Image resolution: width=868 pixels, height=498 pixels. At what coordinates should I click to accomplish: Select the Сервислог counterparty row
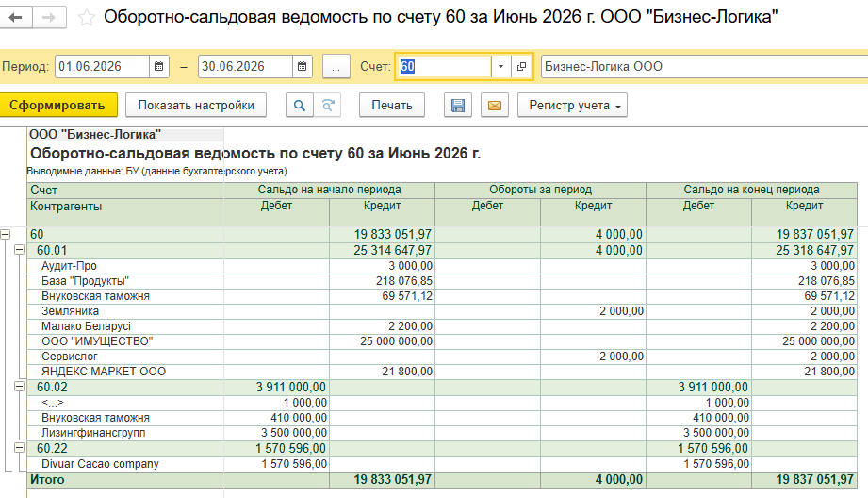pyautogui.click(x=69, y=357)
